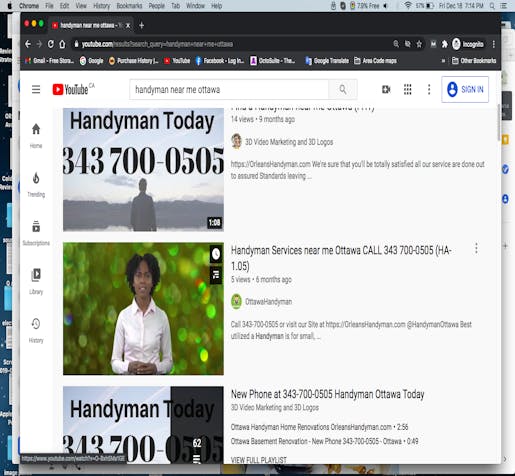Open the Purchase History bookmark

coord(133,61)
